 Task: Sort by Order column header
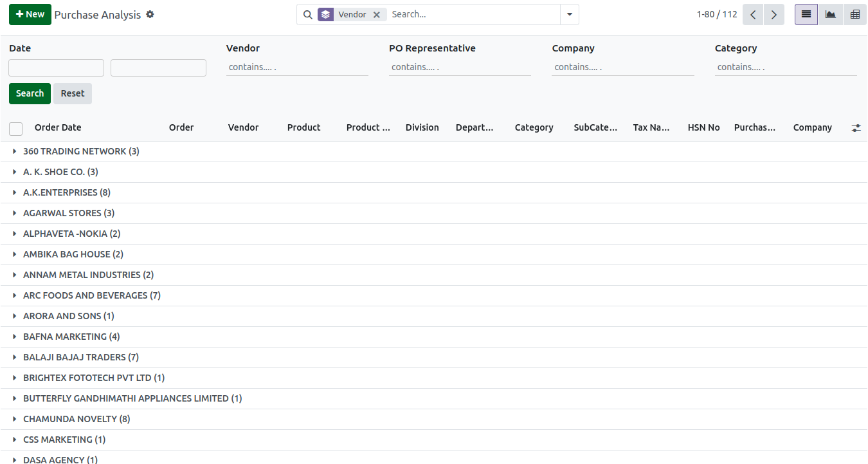(181, 127)
